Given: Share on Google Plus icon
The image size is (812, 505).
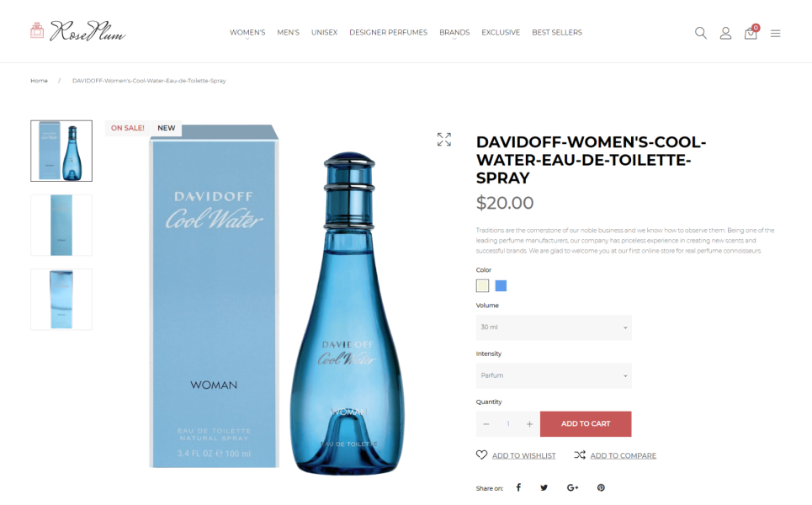Looking at the screenshot, I should [x=572, y=487].
